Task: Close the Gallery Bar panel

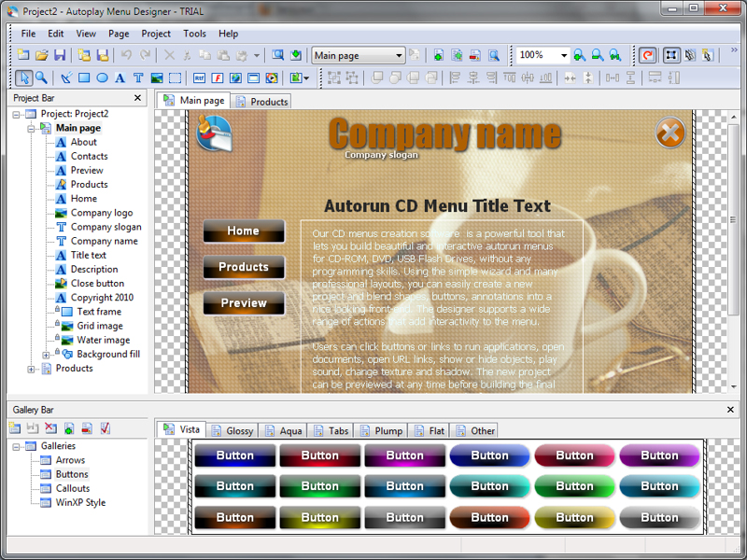Action: [730, 410]
